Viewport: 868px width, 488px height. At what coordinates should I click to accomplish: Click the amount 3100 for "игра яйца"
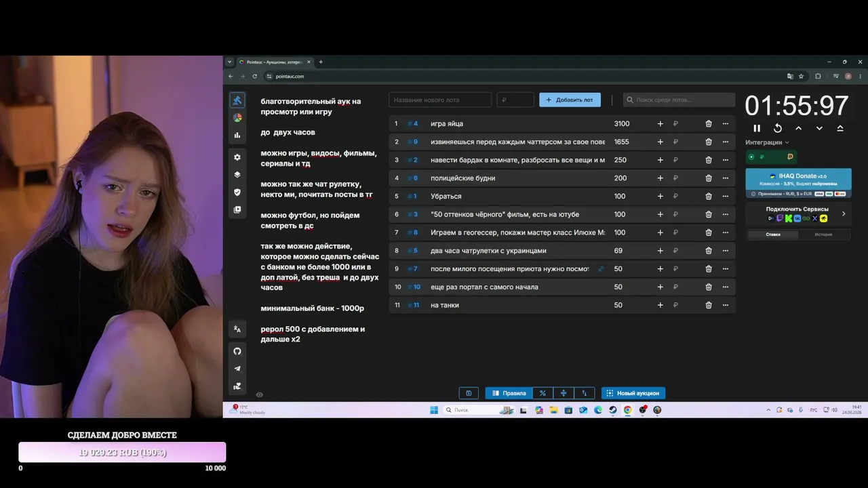pos(622,123)
